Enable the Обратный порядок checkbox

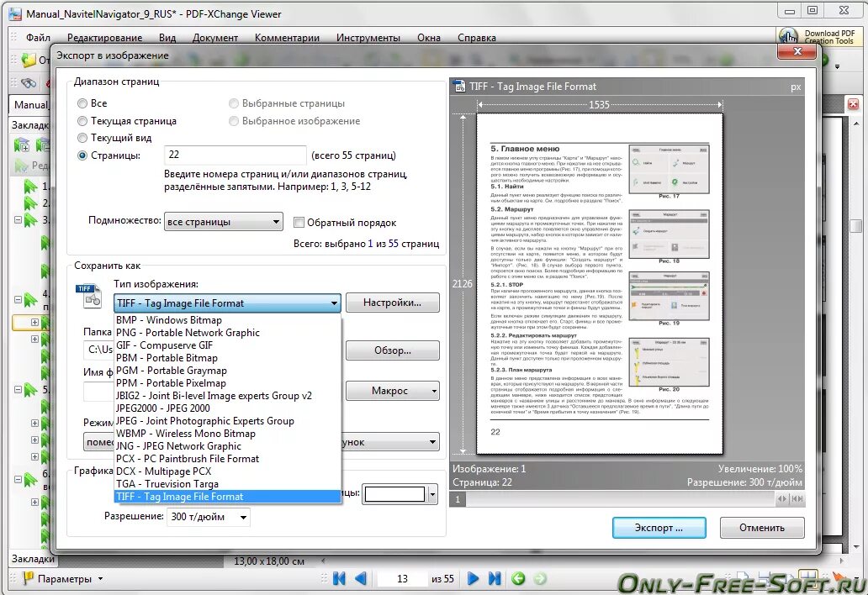coord(299,223)
